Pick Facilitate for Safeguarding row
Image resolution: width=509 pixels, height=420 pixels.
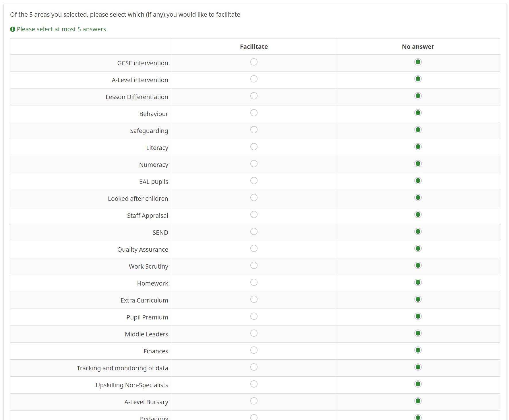[254, 130]
